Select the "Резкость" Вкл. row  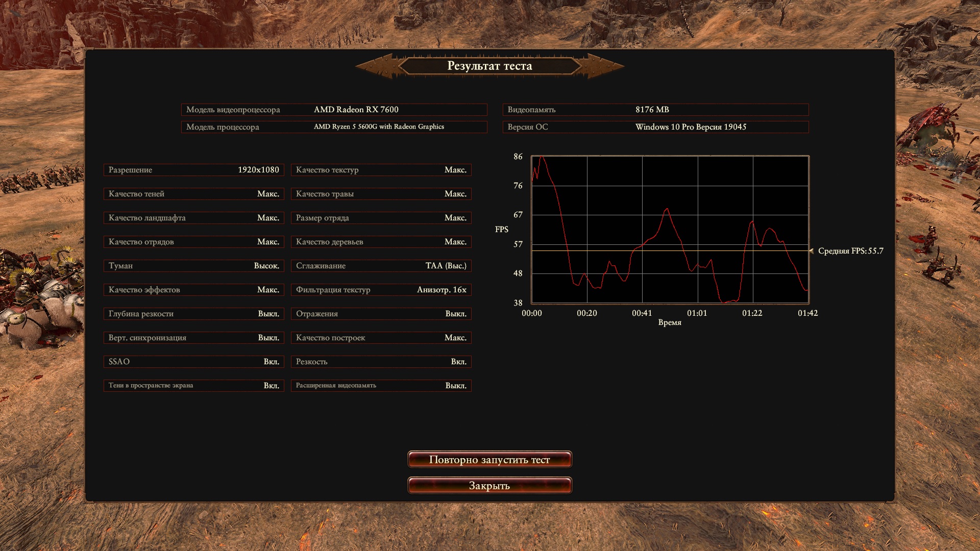coord(381,362)
